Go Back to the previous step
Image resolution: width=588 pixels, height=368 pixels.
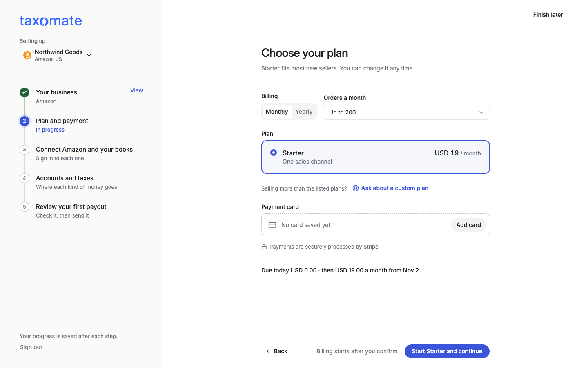click(x=277, y=351)
